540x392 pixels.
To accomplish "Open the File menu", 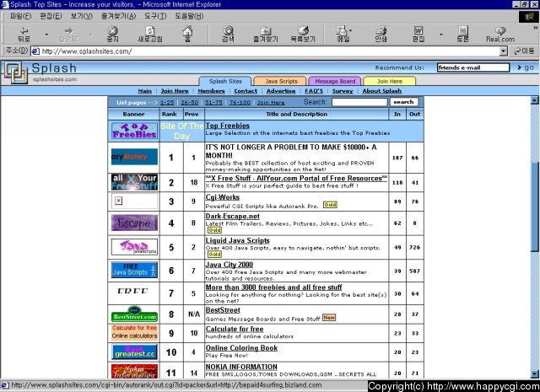I will [20, 16].
